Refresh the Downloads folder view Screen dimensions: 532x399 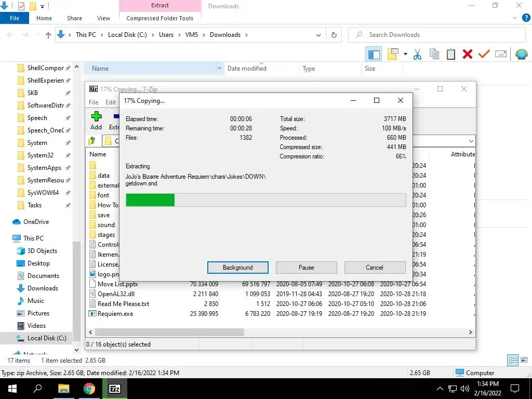pyautogui.click(x=334, y=35)
